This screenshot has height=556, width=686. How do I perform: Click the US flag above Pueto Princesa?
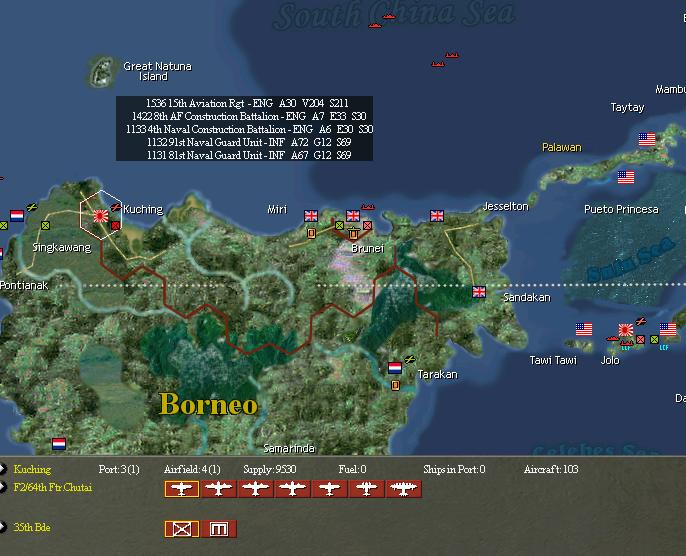pos(626,177)
